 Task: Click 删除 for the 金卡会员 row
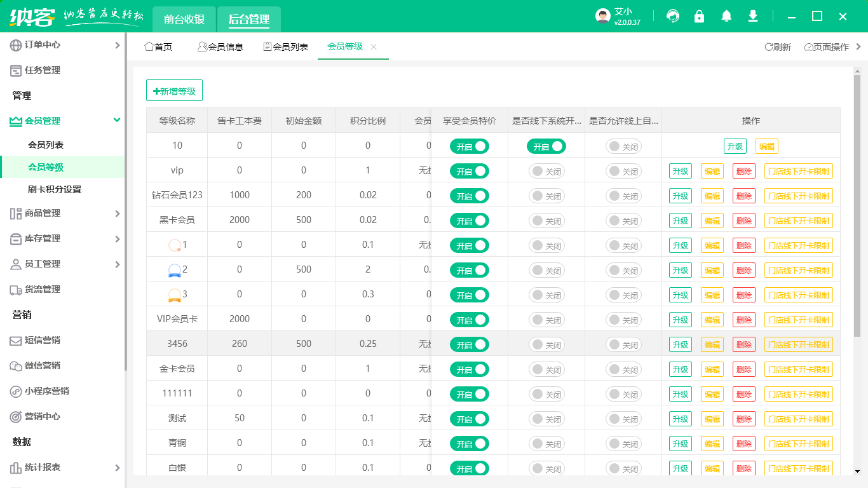743,369
